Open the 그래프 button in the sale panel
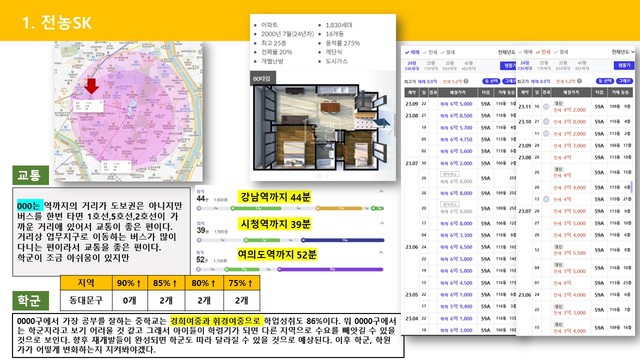Viewport: 640px width, 360px height. [509, 81]
